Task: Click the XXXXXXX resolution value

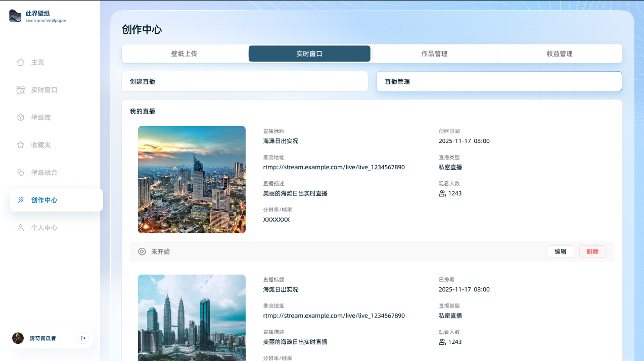Action: click(277, 220)
